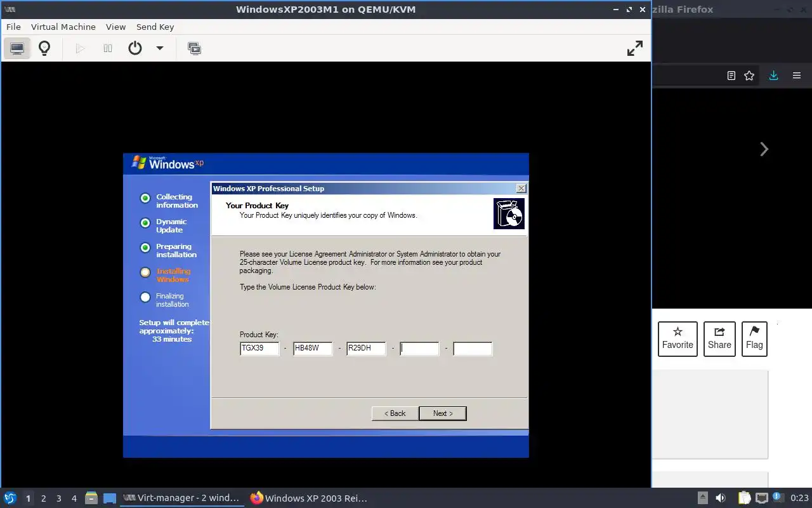The image size is (812, 508).
Task: Show the graphical console view
Action: 17,48
